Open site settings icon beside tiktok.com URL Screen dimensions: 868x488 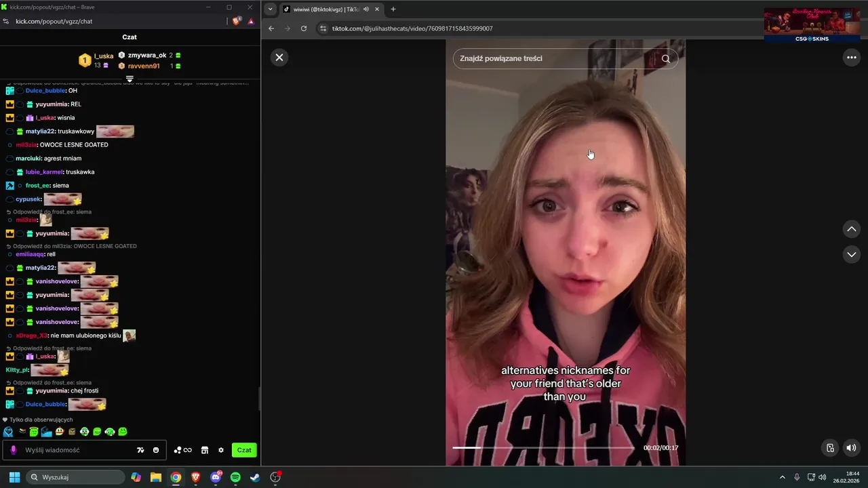coord(323,28)
